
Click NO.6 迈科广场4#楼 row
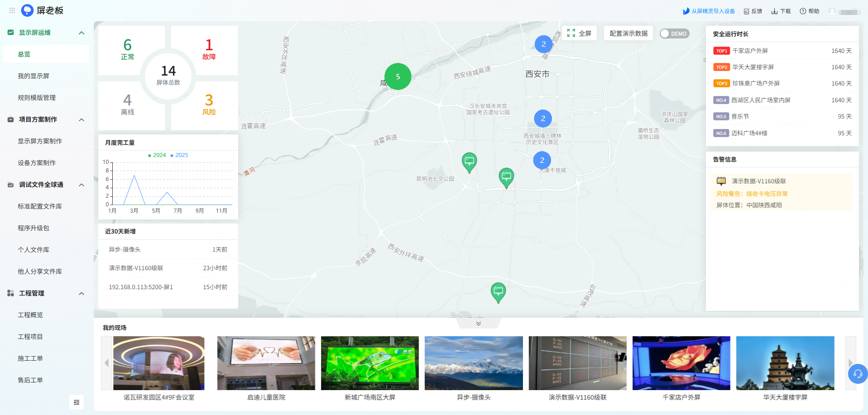click(x=782, y=133)
